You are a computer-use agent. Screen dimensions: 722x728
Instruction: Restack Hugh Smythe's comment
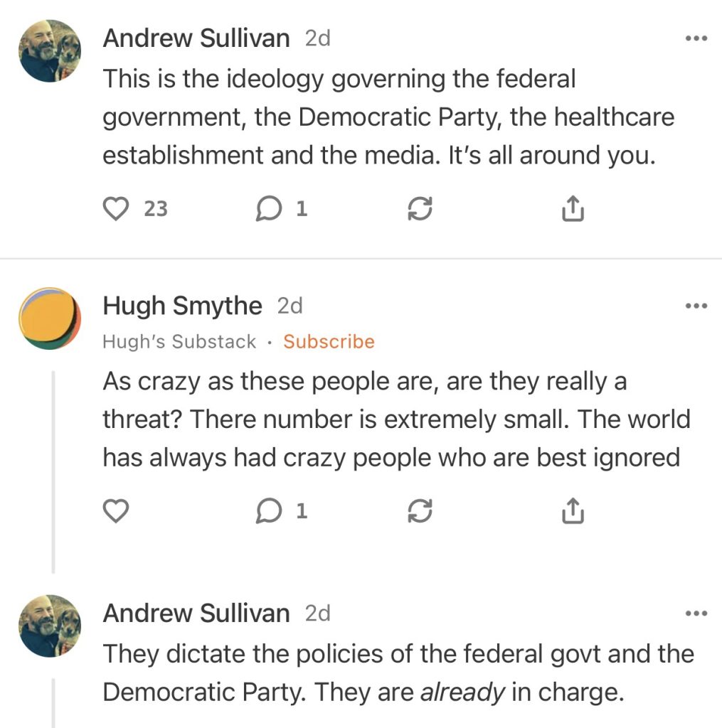[420, 511]
